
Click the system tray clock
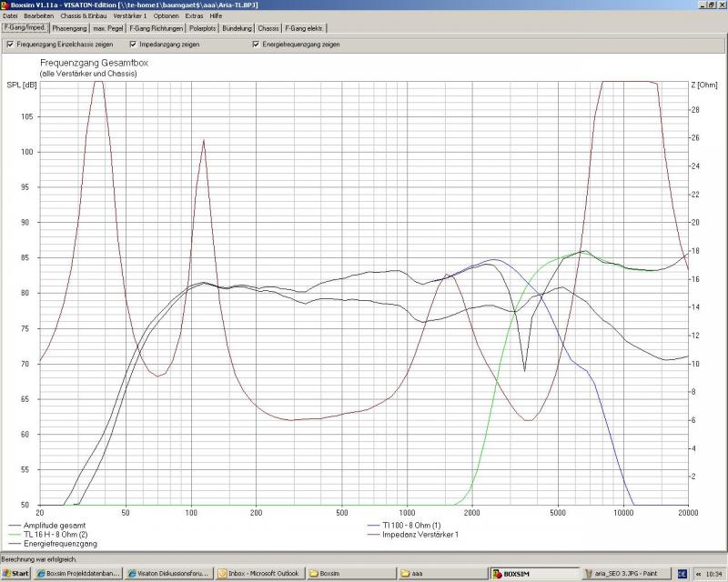[x=709, y=574]
